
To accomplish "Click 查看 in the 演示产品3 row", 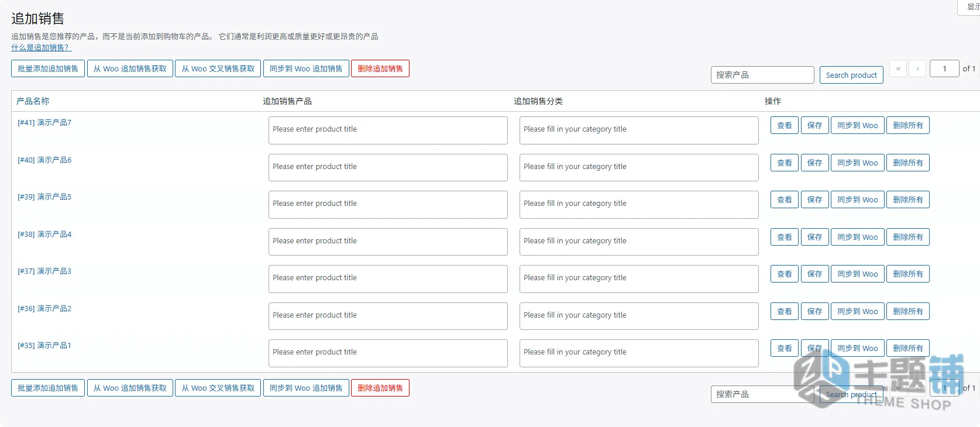I will [785, 274].
